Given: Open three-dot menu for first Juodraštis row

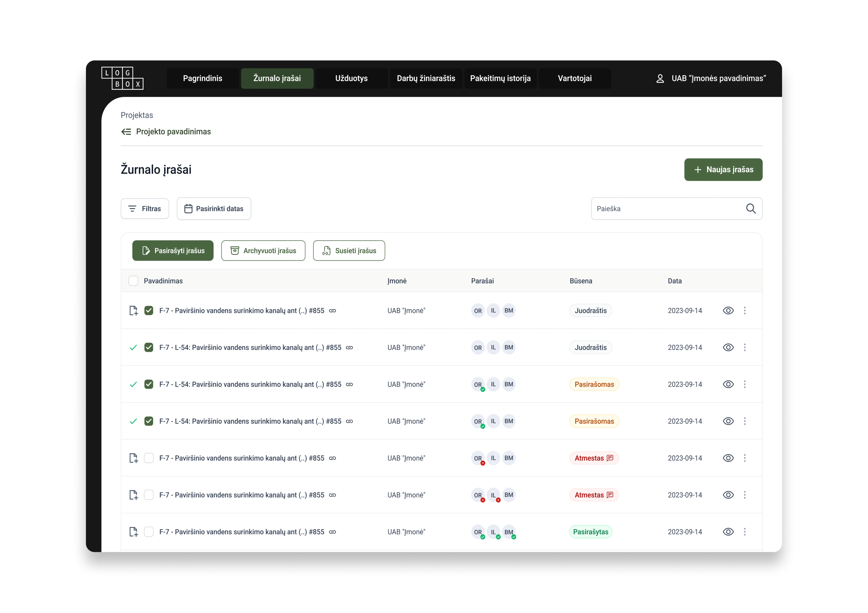Looking at the screenshot, I should pos(745,311).
